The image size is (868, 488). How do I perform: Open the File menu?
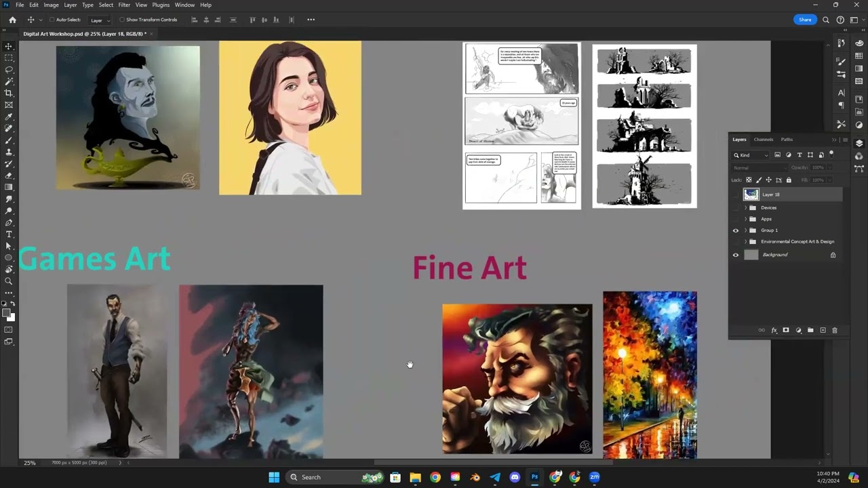[x=20, y=5]
